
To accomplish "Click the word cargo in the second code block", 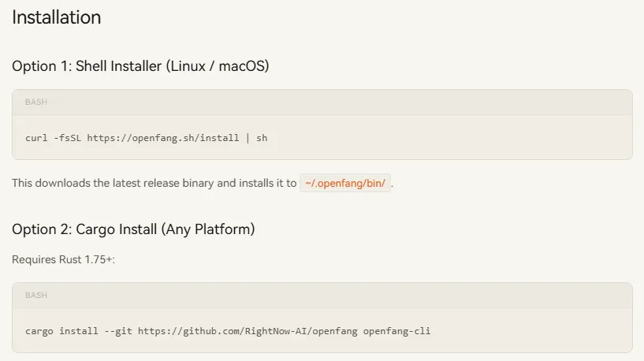I will [x=39, y=331].
